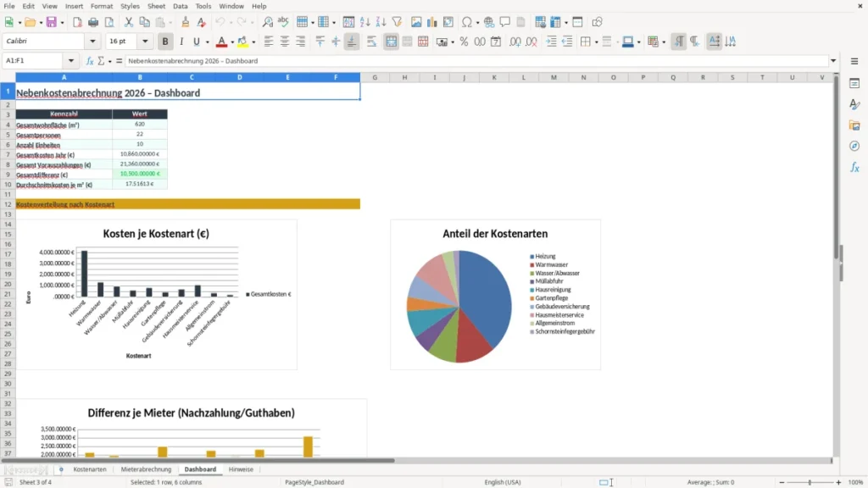Click the Copy icon in toolbar
868x488 pixels.
point(144,22)
